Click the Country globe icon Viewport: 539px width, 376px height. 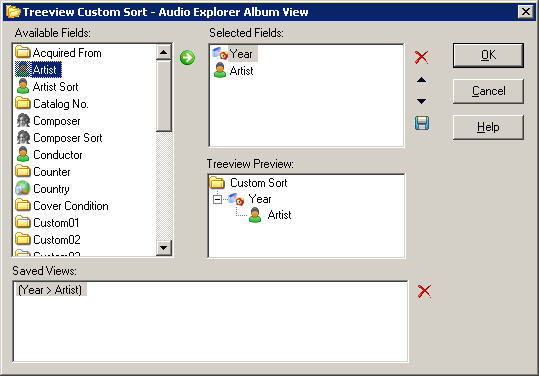(23, 188)
